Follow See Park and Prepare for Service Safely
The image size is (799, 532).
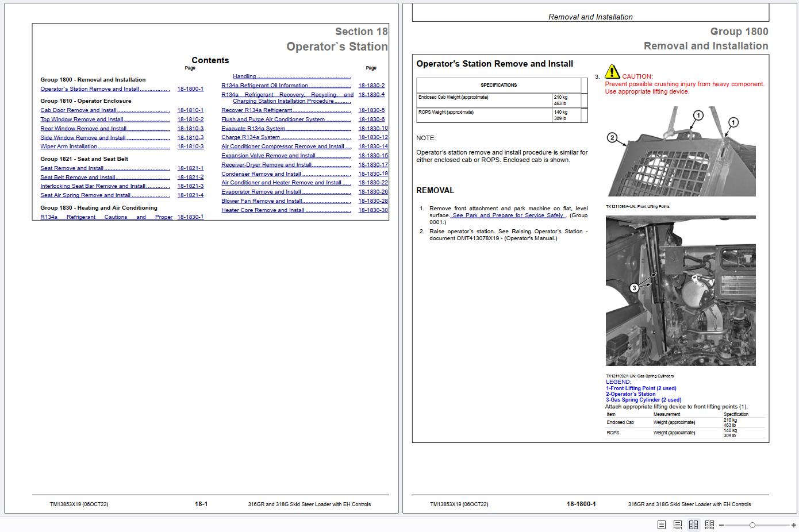pyautogui.click(x=508, y=215)
